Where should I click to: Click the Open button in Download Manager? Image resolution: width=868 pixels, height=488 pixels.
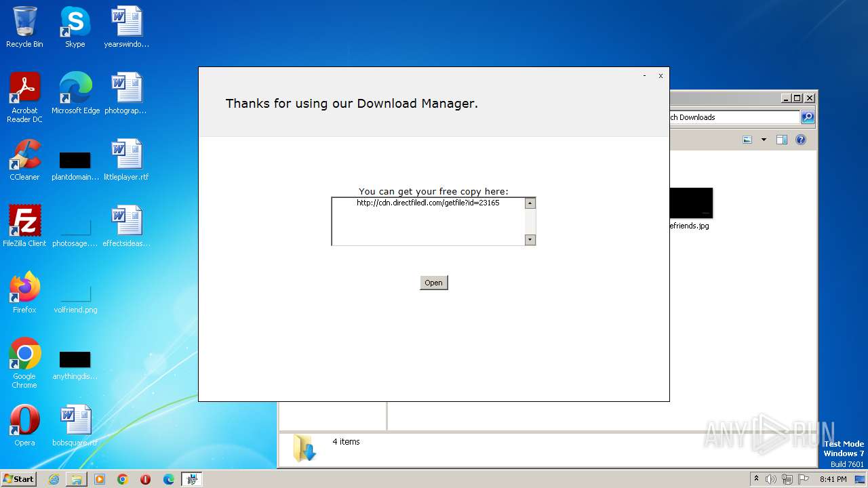433,283
